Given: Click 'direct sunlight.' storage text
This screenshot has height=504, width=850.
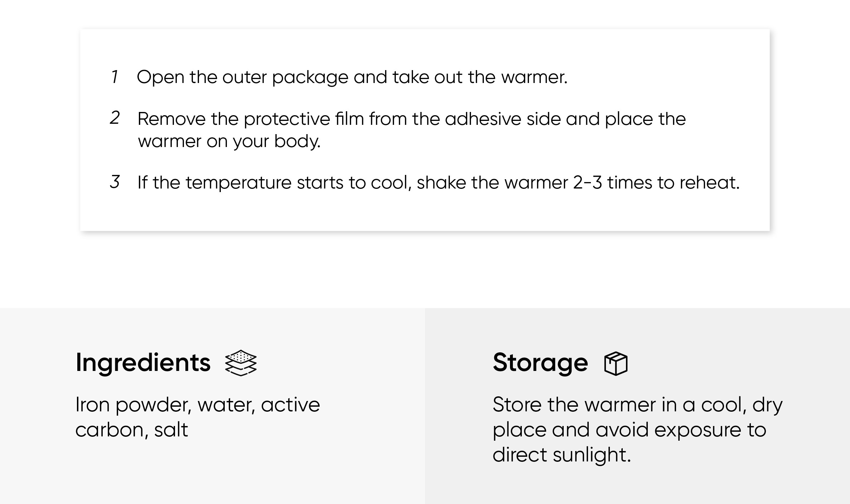Looking at the screenshot, I should tap(562, 455).
